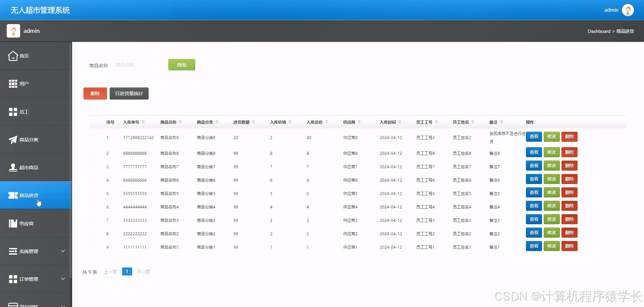The width and height of the screenshot is (644, 307).
Task: Click the 无人超市管理系统 title
Action: pyautogui.click(x=40, y=10)
